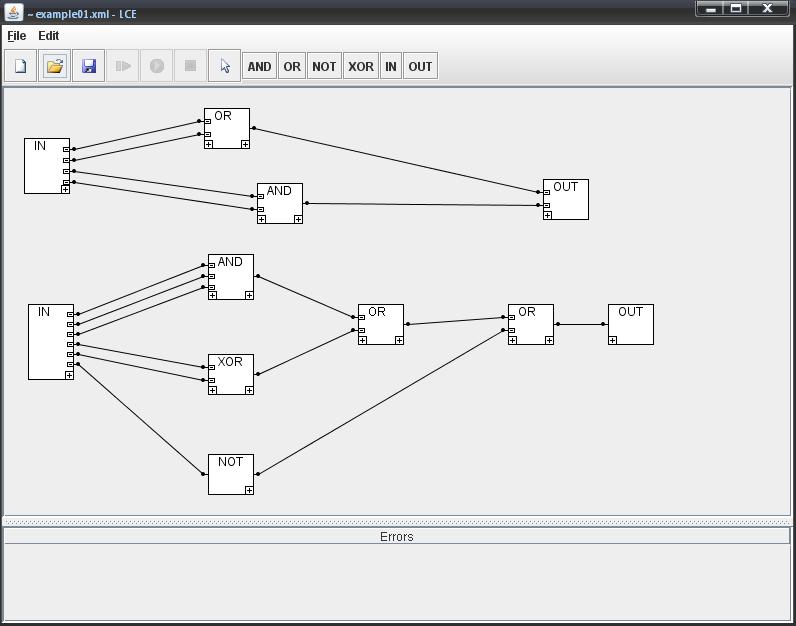796x626 pixels.
Task: Click the last minus button on the lower IN block
Action: click(70, 365)
